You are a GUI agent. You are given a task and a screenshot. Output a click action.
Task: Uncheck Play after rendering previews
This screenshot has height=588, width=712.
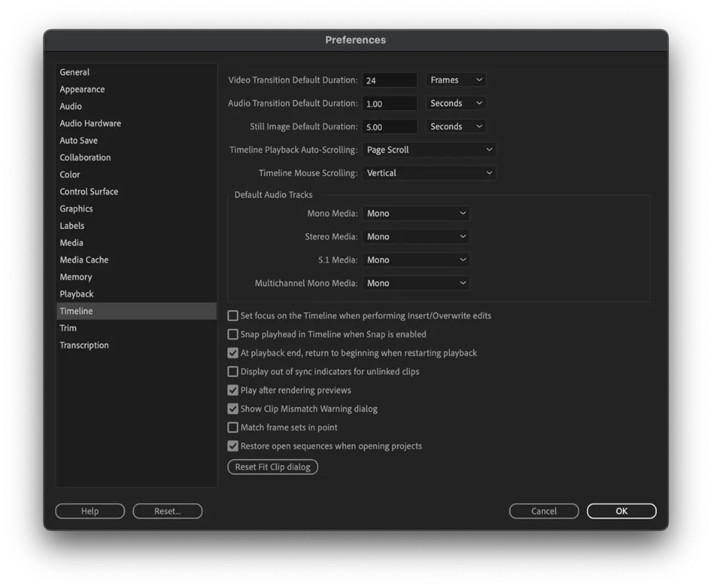point(233,390)
